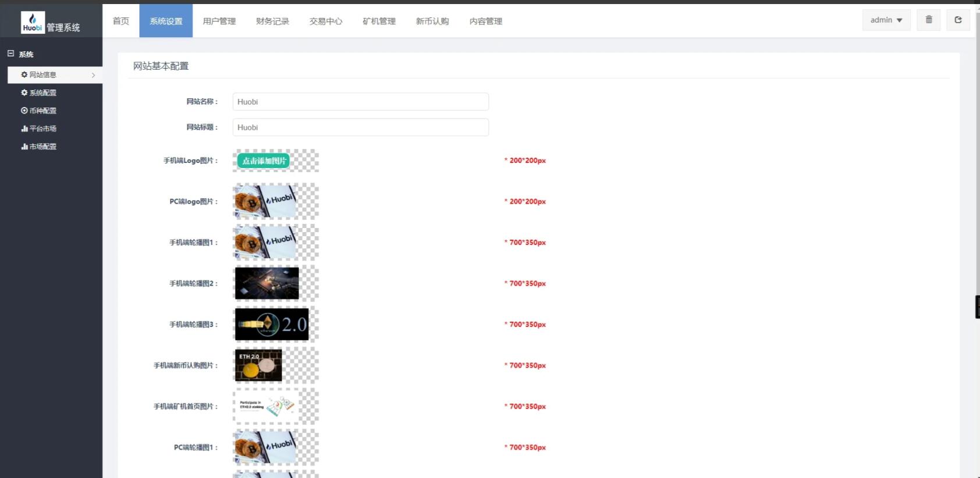Click the 手机端轮播图3 Ethereum 2.0 thumbnail
Viewport: 980px width, 478px height.
(271, 324)
